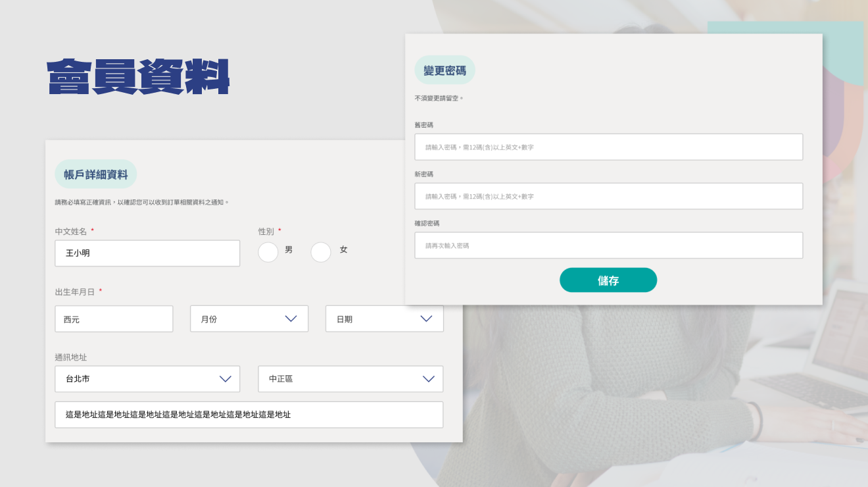This screenshot has width=868, height=487.
Task: Focus the 確認密碼 confirm password field
Action: click(609, 245)
